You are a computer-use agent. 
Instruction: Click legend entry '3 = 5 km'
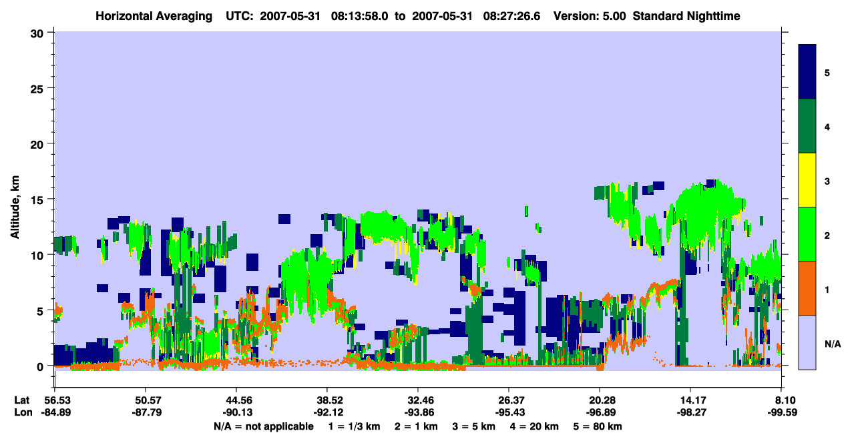pos(475,426)
